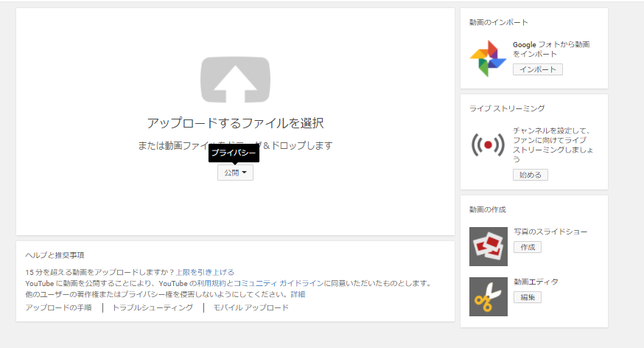Viewport: 644px width, 348px height.
Task: Open トラブルシューティング help link
Action: coord(153,307)
